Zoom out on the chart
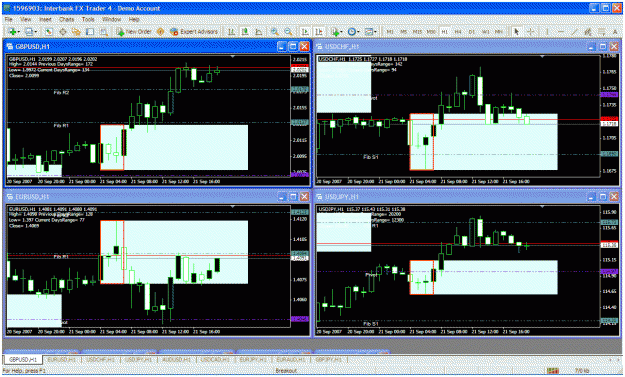625x377 pixels. pos(288,31)
